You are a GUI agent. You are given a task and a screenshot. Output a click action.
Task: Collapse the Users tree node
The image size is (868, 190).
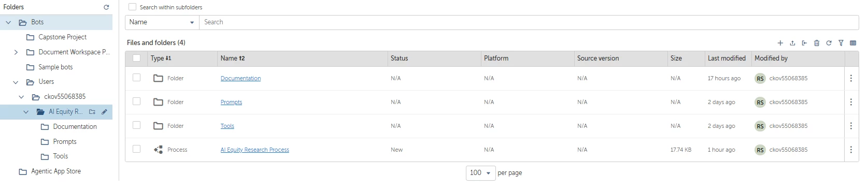click(16, 82)
